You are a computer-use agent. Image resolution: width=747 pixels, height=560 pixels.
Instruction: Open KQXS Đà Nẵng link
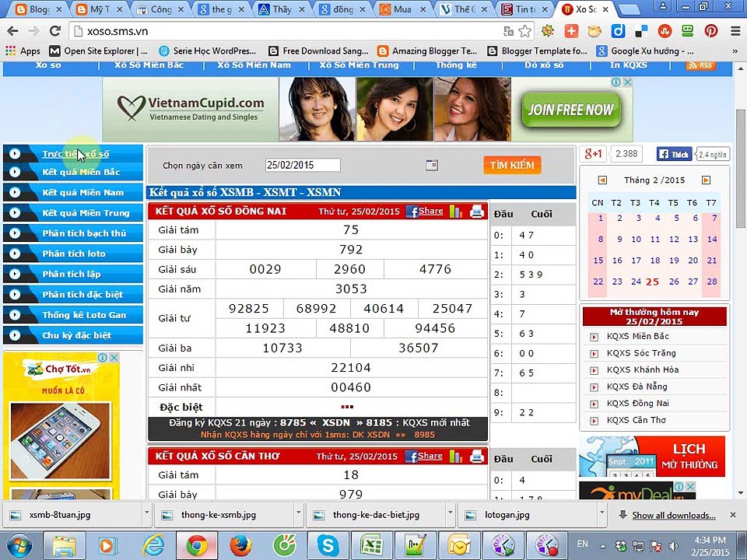click(x=637, y=387)
